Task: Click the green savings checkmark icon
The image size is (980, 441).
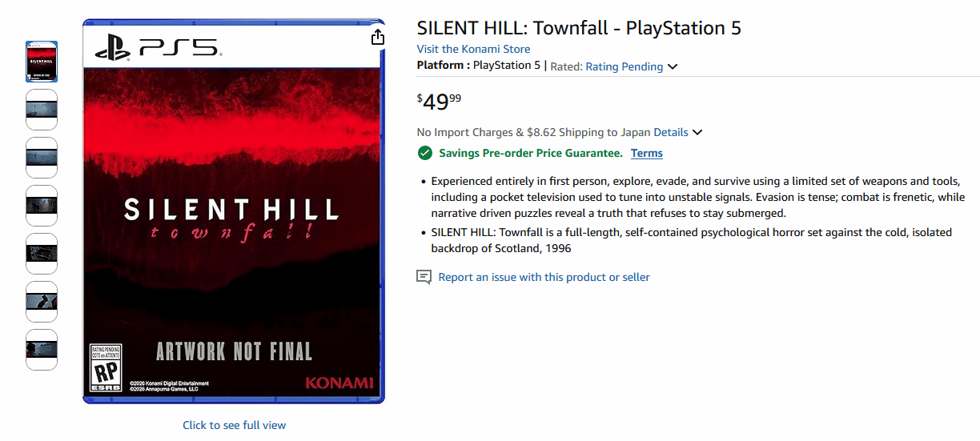Action: pos(424,153)
